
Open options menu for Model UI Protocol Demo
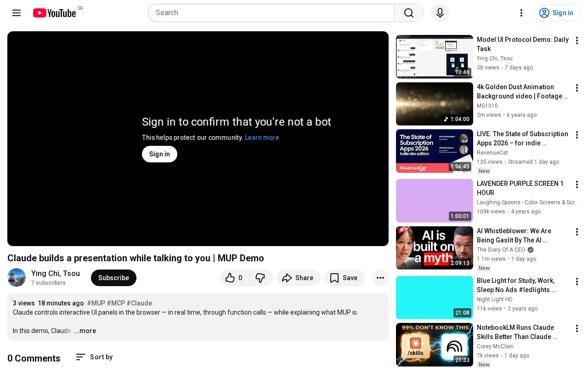point(577,40)
